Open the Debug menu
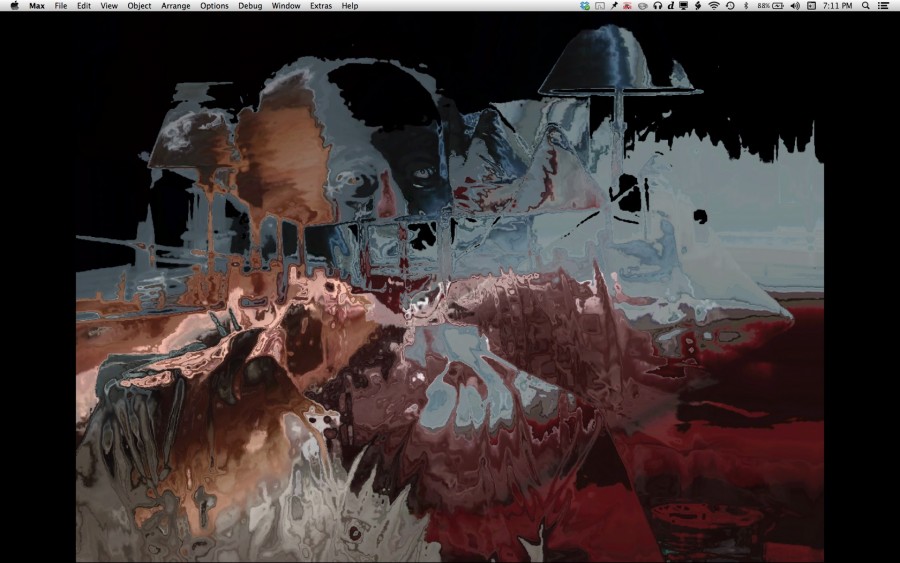Image resolution: width=900 pixels, height=563 pixels. [250, 6]
